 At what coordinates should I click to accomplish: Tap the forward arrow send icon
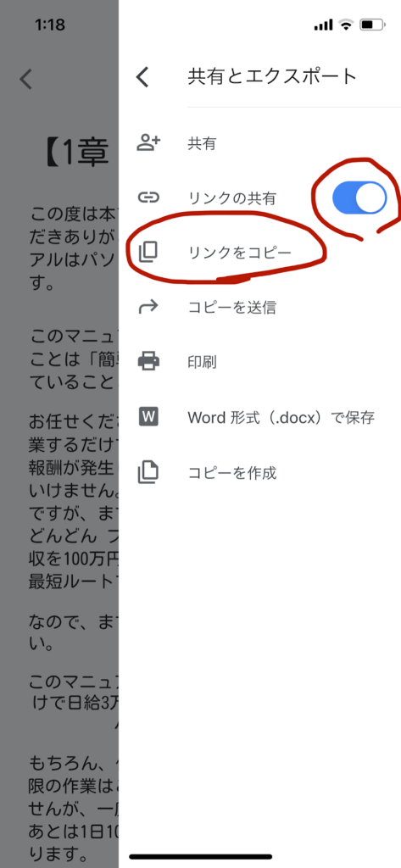[x=148, y=307]
